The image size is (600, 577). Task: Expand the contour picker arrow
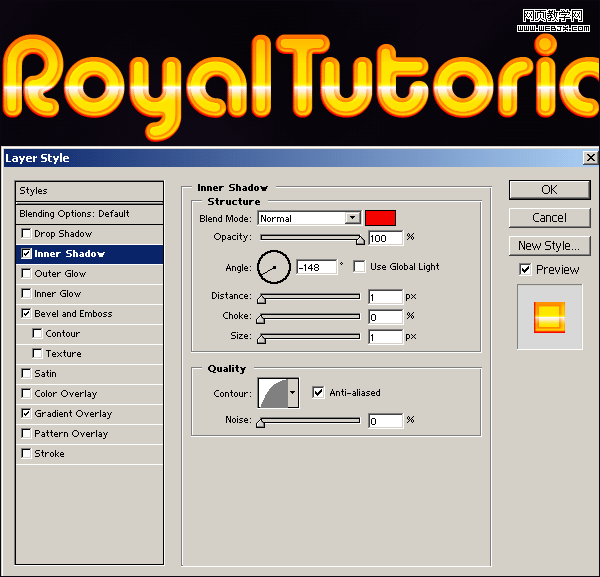click(x=293, y=393)
